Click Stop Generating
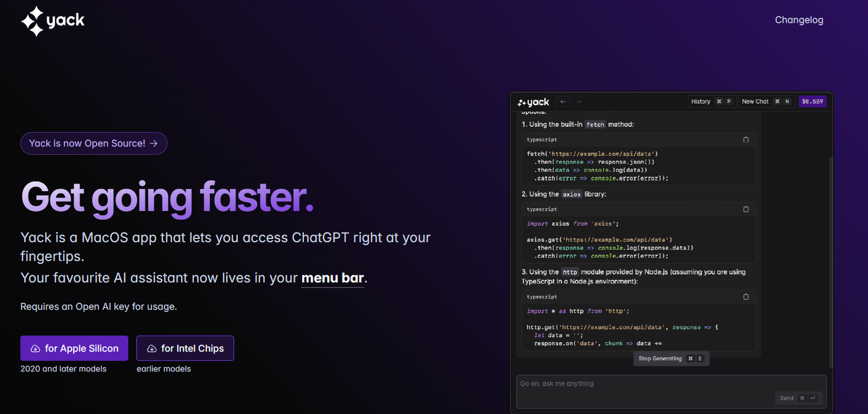The image size is (868, 414). [x=671, y=359]
